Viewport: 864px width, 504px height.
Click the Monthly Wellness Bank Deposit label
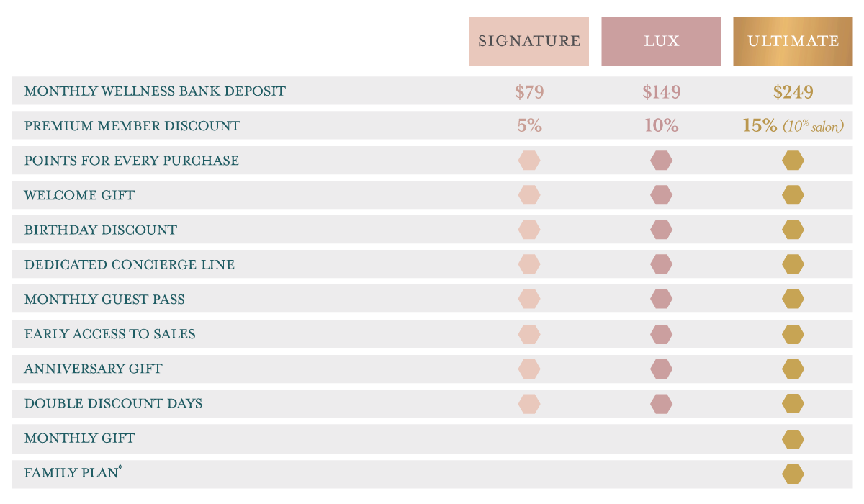(x=155, y=91)
